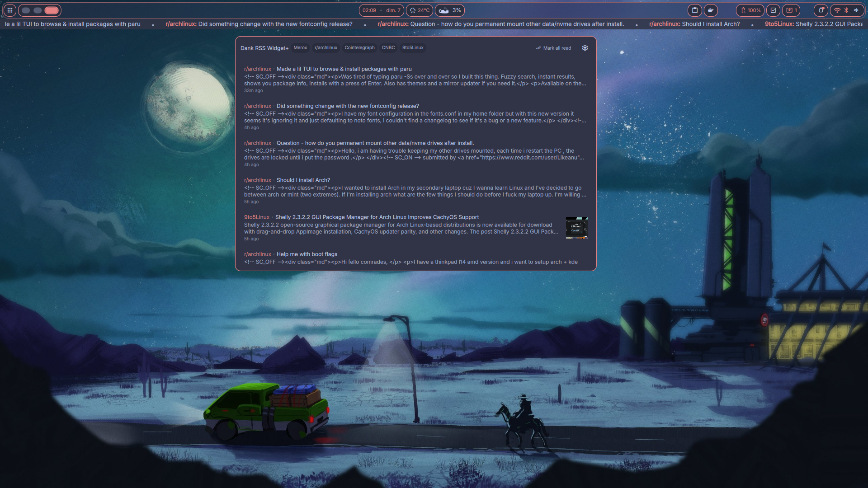Open the 24°C weather widget

coord(420,10)
